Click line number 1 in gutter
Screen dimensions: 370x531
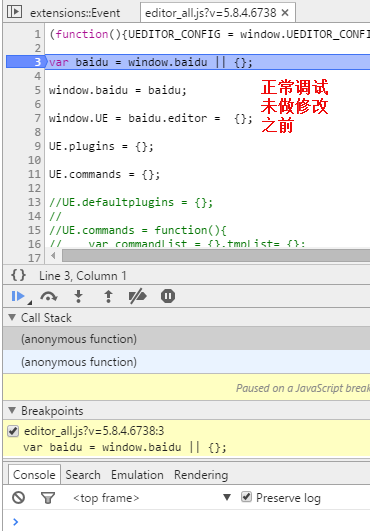[x=37, y=34]
